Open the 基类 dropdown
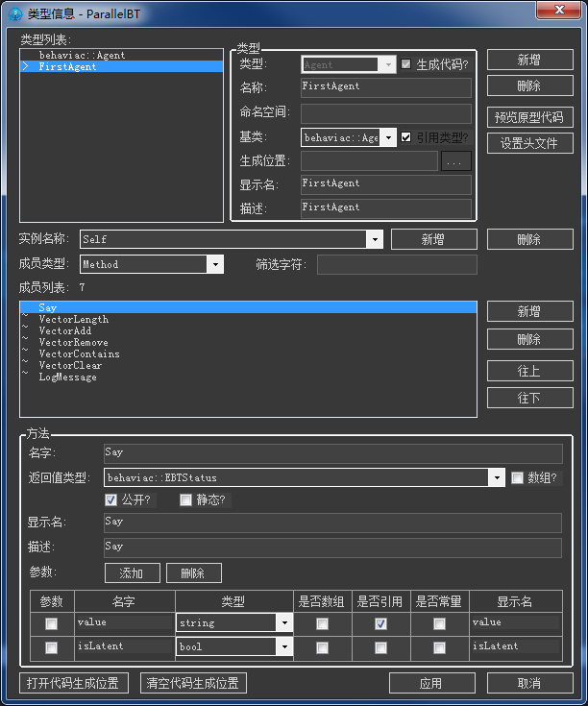Screen dimensions: 588x706 (x=388, y=137)
